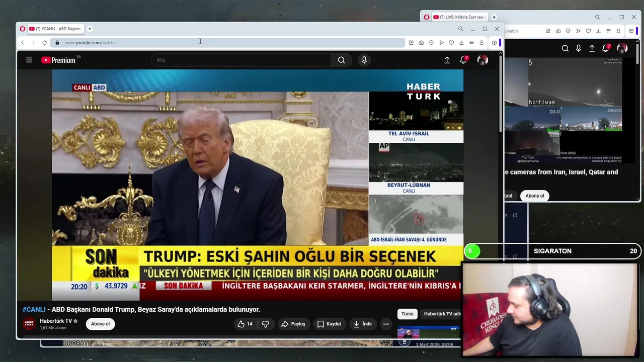Start voice search with the microphone icon
The image size is (644, 362).
(364, 60)
